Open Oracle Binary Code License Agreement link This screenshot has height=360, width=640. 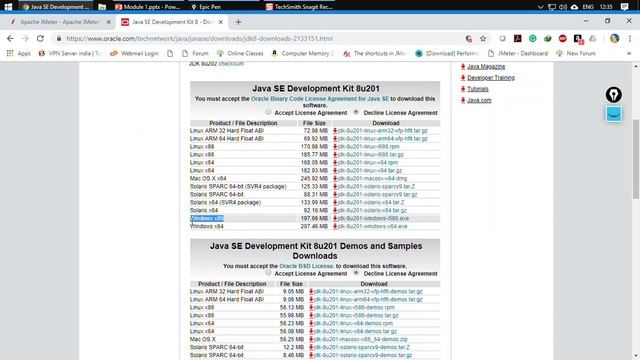pyautogui.click(x=320, y=99)
